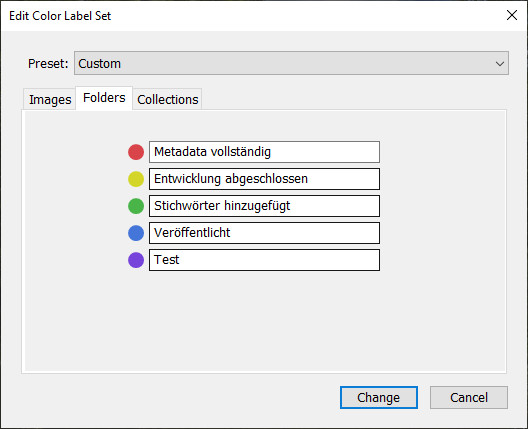Screen dimensions: 528x429
Task: Focus the 'Metadata vollständig' text field
Action: coord(264,152)
